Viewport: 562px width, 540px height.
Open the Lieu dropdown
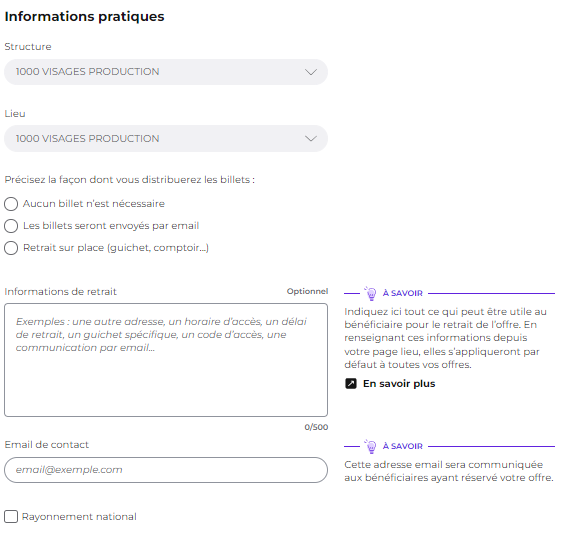[x=166, y=139]
